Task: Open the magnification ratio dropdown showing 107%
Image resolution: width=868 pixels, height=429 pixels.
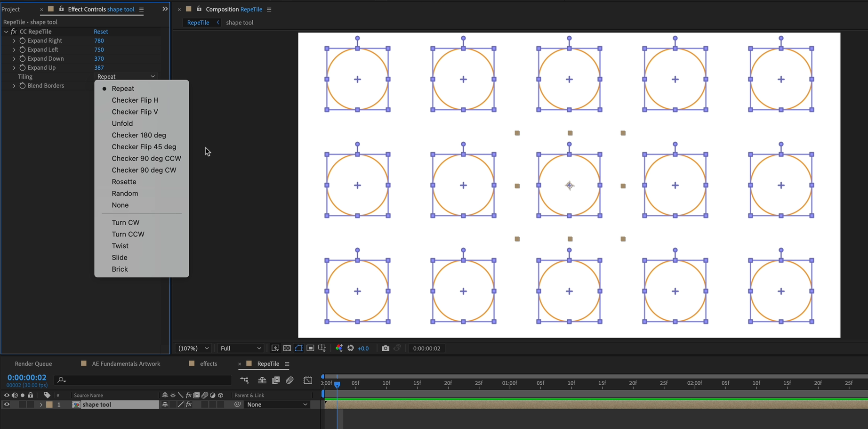Action: pyautogui.click(x=193, y=348)
